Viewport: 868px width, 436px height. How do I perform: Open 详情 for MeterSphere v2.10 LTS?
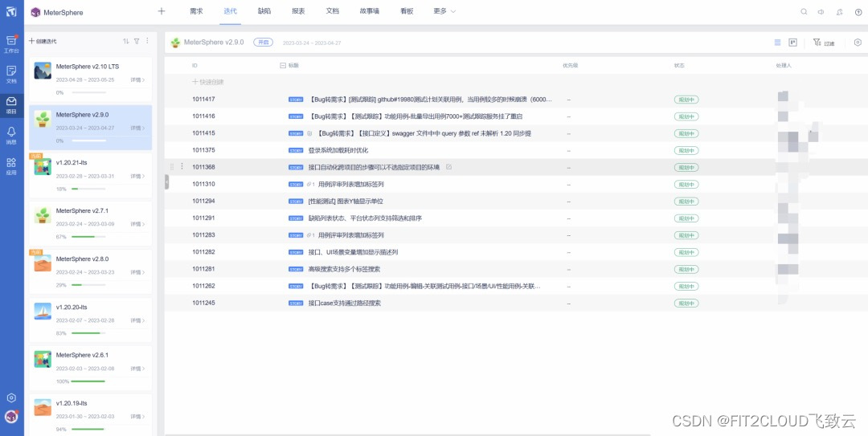tap(138, 79)
